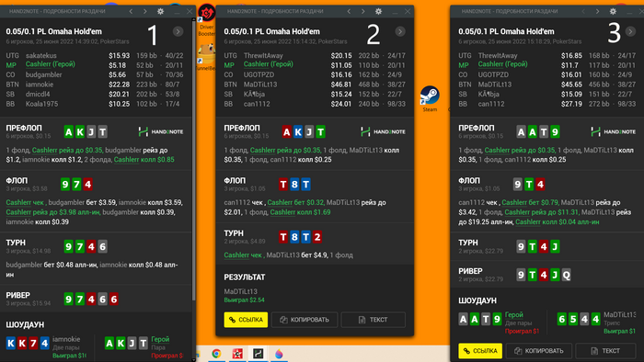Screen dimensions: 644x362
Task: Select player budgambler in CO row
Action: (43, 74)
